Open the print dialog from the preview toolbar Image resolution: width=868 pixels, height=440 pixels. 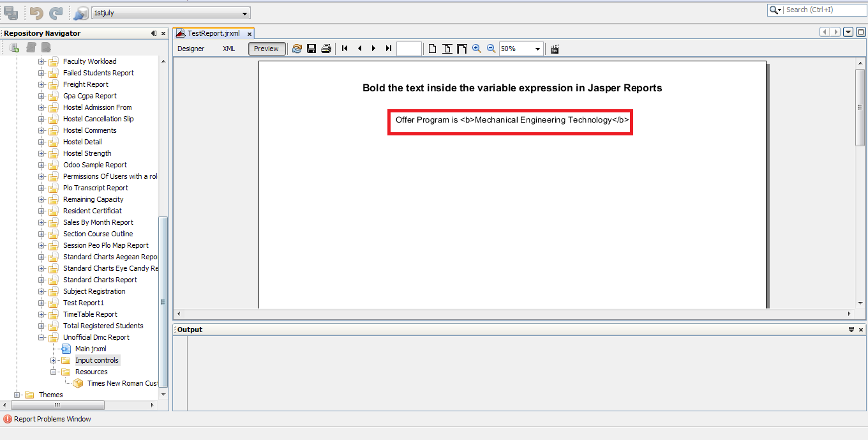coord(325,49)
